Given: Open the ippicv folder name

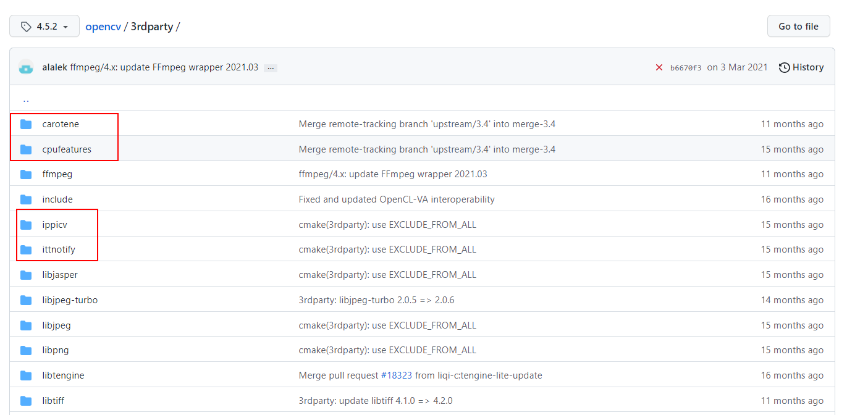Looking at the screenshot, I should coord(55,225).
